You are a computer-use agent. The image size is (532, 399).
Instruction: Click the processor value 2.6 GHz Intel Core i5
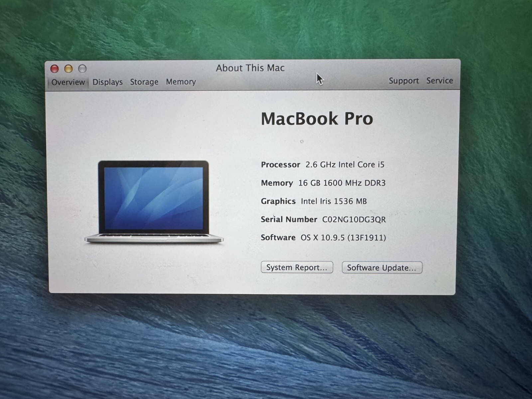point(345,165)
